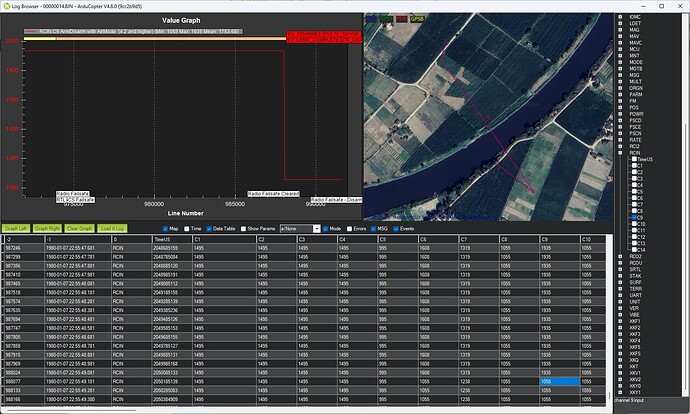Click the C9 column header
Screen dimensions: 690x414
(560, 239)
